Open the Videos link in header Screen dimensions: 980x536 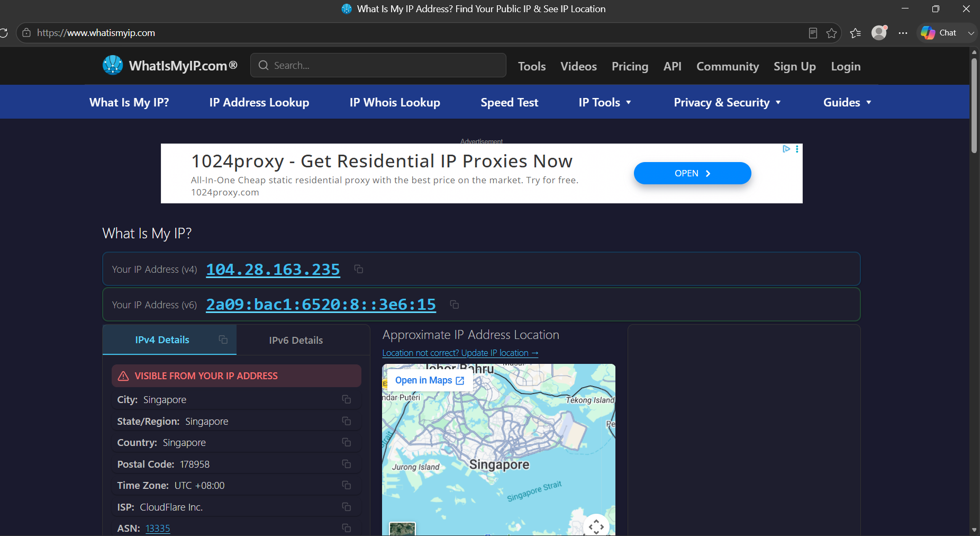coord(578,66)
